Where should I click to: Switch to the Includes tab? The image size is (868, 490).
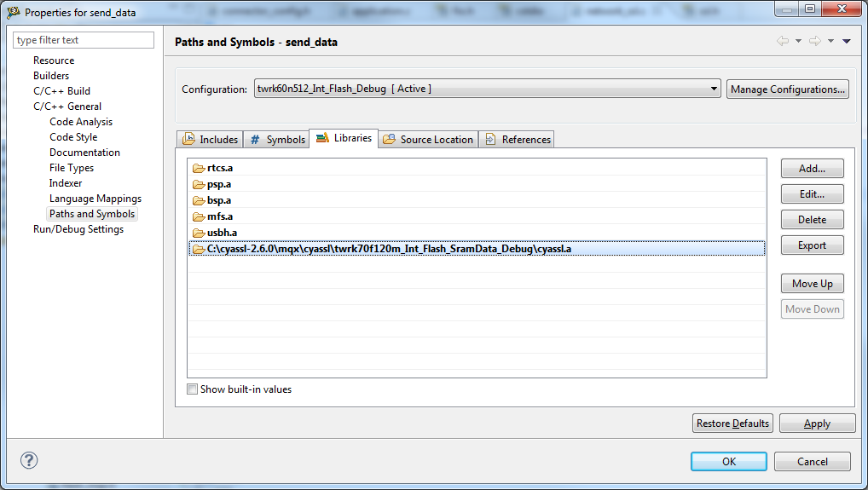pos(210,139)
